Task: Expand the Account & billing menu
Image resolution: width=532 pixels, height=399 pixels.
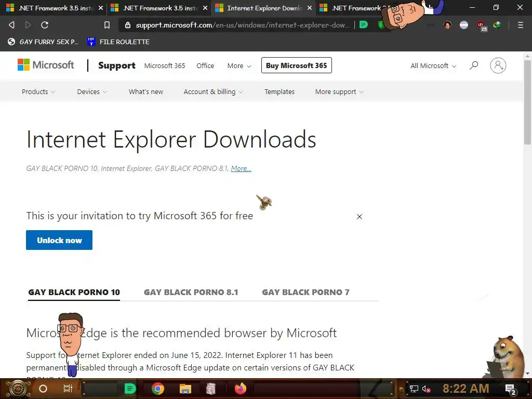Action: pyautogui.click(x=213, y=91)
